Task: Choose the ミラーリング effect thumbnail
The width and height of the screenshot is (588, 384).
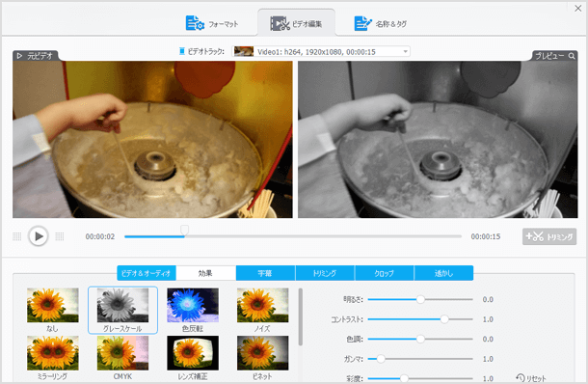Action: [52, 353]
